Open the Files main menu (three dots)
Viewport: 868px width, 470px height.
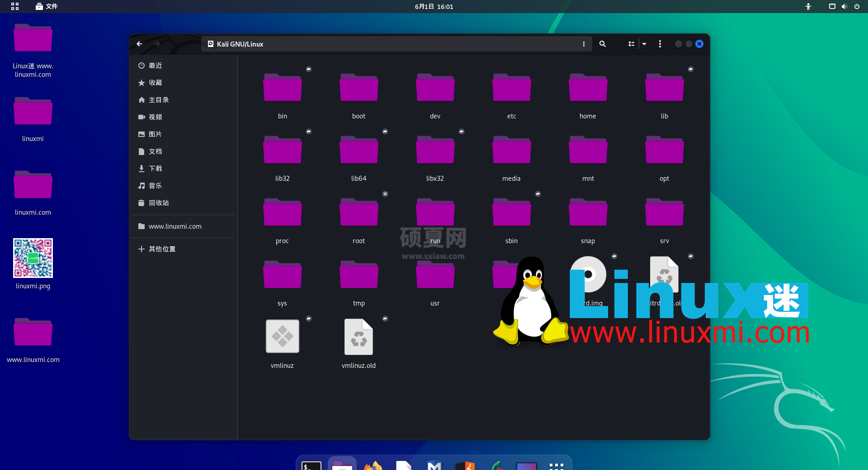[660, 44]
